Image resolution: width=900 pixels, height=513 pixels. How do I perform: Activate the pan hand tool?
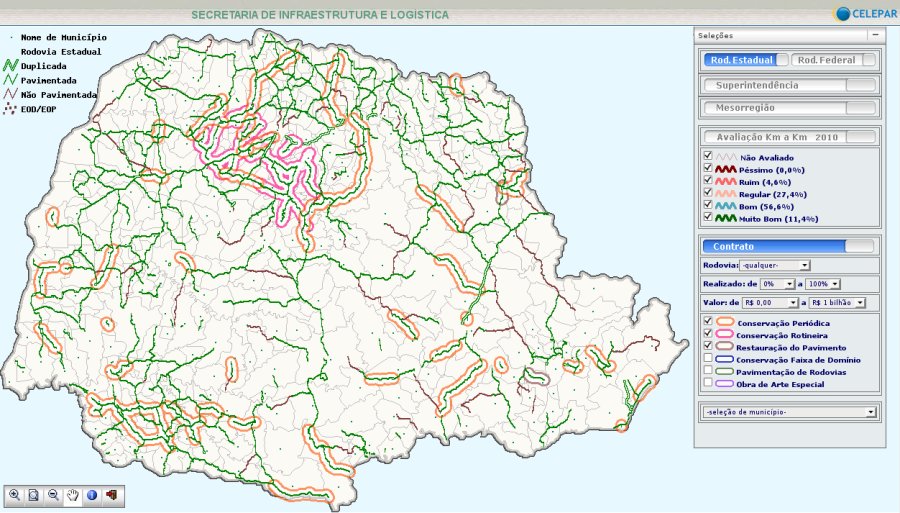point(72,494)
